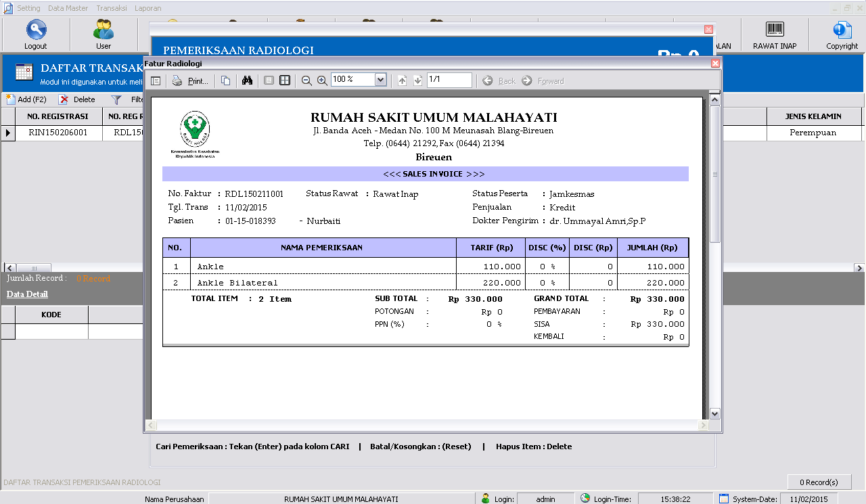Open the Laporan menu
The image size is (866, 504).
[x=147, y=8]
